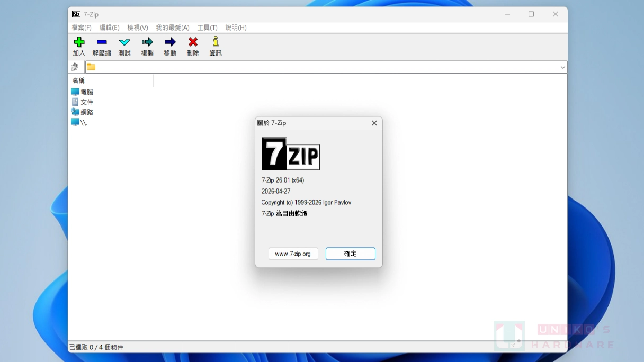
Task: Click the 解壓縮 (Extract) blue minus icon
Action: tap(102, 42)
